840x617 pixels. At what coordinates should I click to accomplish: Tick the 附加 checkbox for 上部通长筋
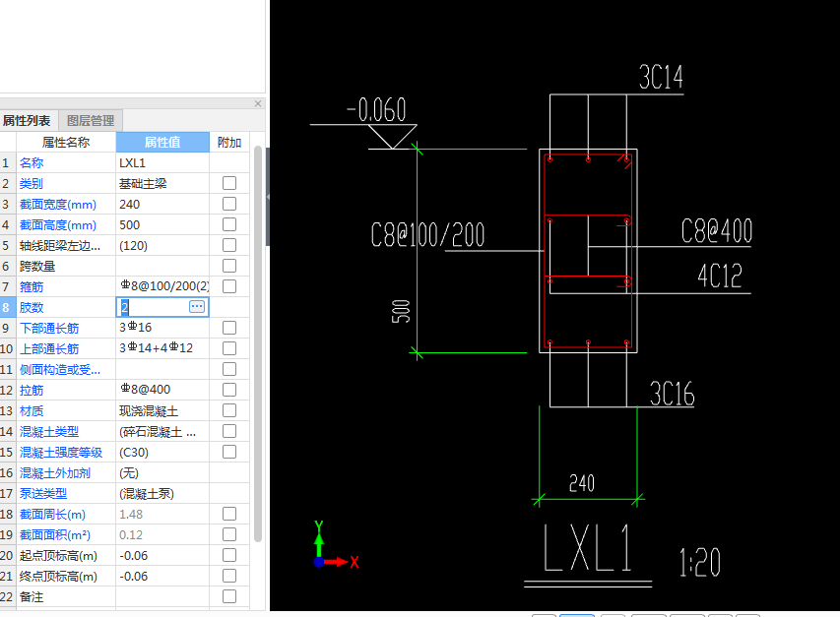pyautogui.click(x=229, y=348)
